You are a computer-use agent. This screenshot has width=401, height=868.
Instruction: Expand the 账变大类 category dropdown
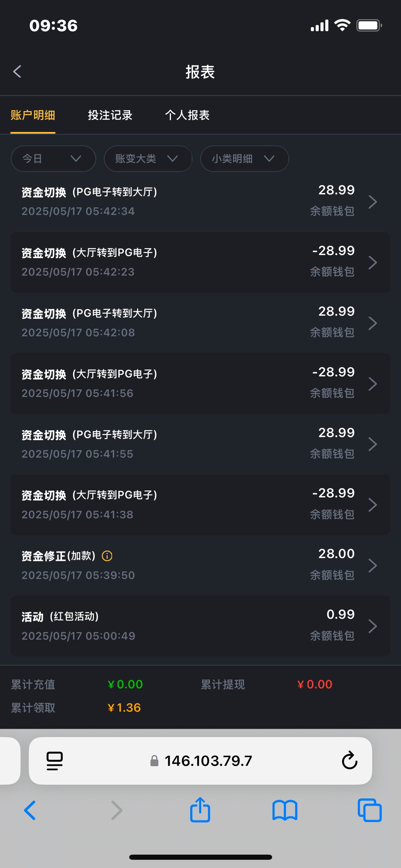[x=148, y=158]
